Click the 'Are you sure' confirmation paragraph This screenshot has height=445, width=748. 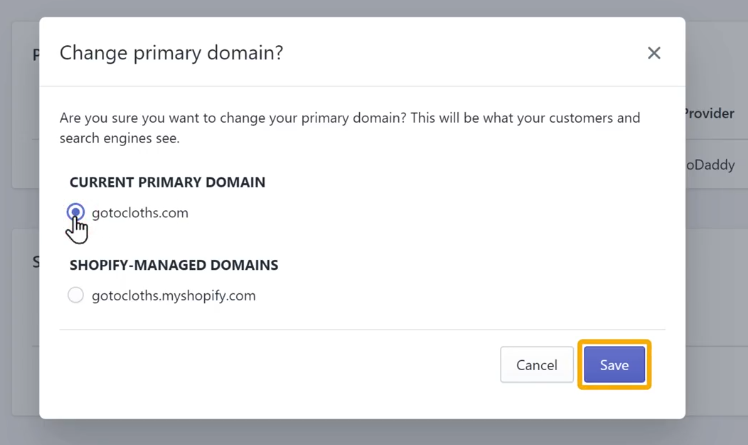tap(350, 128)
